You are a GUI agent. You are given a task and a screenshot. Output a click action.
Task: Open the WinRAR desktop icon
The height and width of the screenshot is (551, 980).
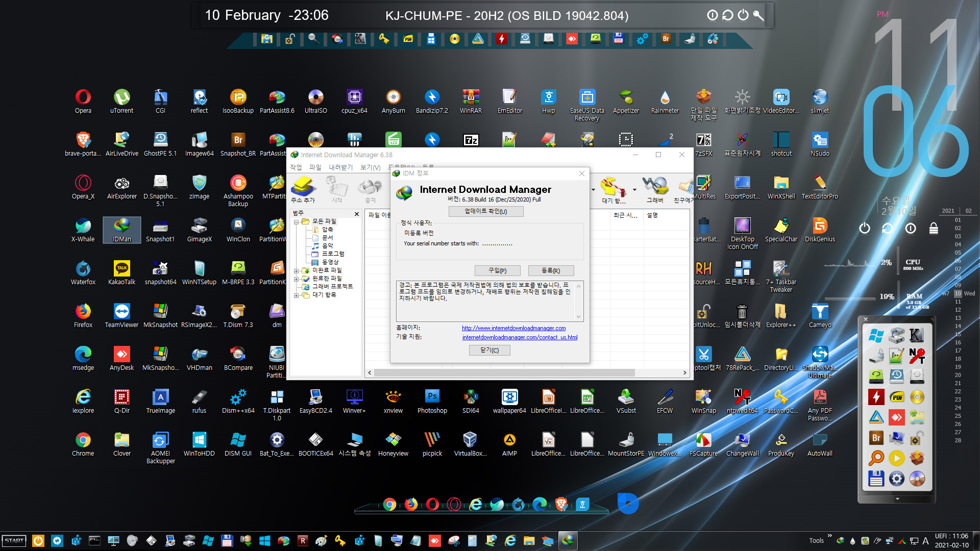471,101
